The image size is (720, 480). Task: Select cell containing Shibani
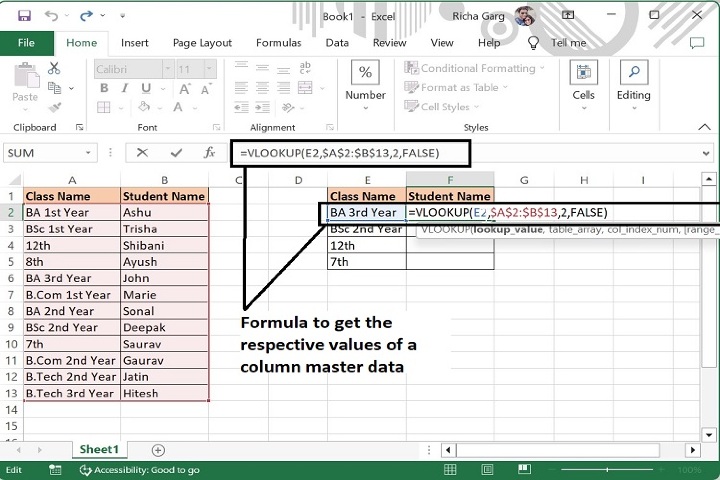pos(164,246)
